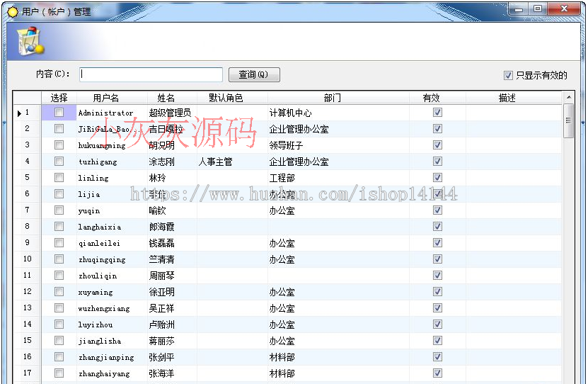This screenshot has width=588, height=384.
Task: Uncheck the 有效 checkbox for langhaixia
Action: point(437,226)
